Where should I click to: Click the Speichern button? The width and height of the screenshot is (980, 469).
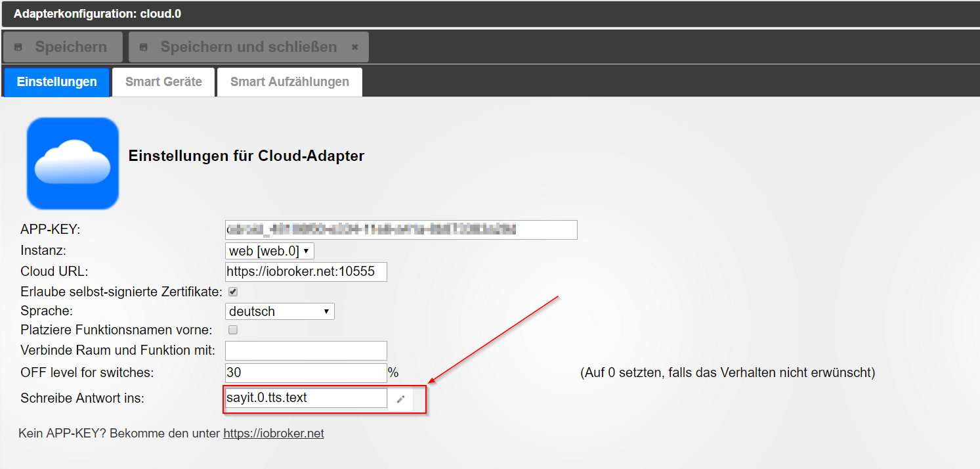pos(63,47)
